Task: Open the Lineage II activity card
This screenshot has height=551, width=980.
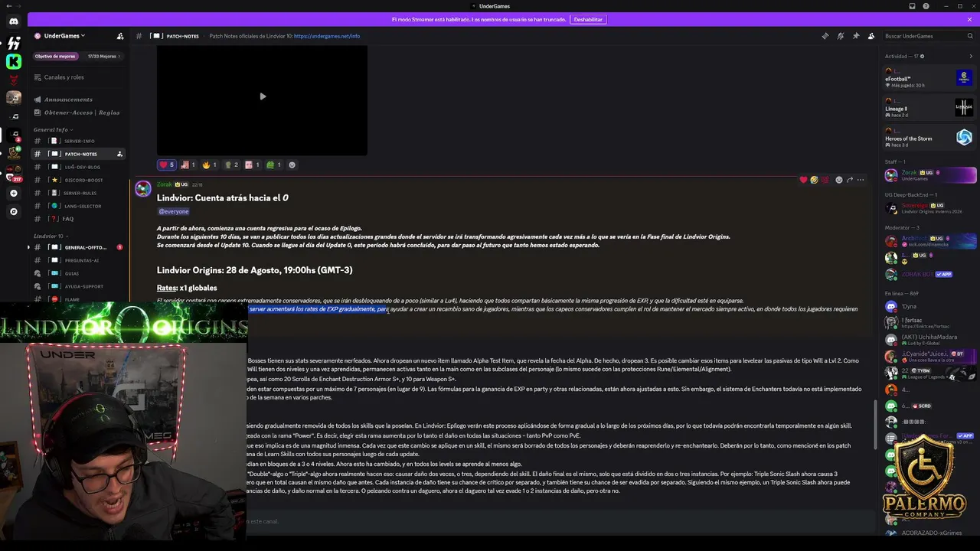Action: [x=929, y=108]
